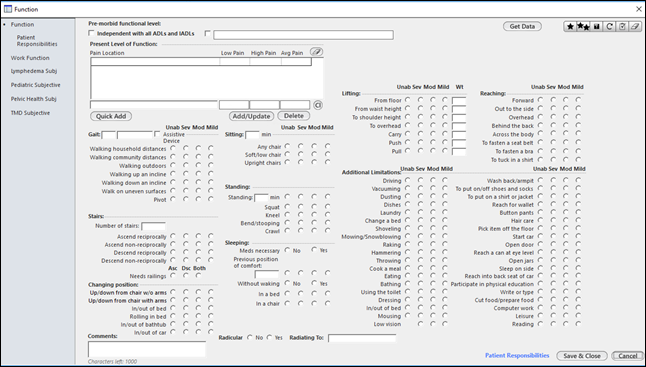Image resolution: width=646 pixels, height=367 pixels.
Task: Select Unab for Lifting From floor
Action: pyautogui.click(x=407, y=100)
